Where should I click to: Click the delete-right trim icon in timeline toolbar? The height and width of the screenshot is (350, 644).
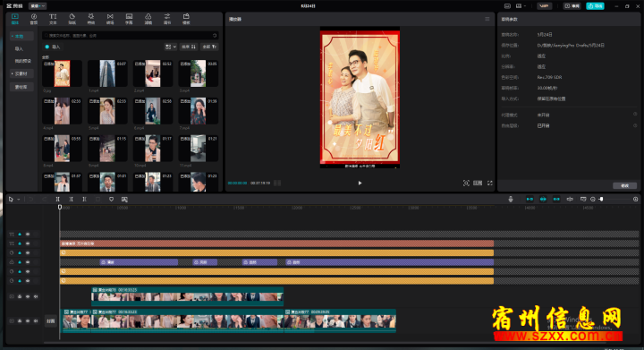85,200
